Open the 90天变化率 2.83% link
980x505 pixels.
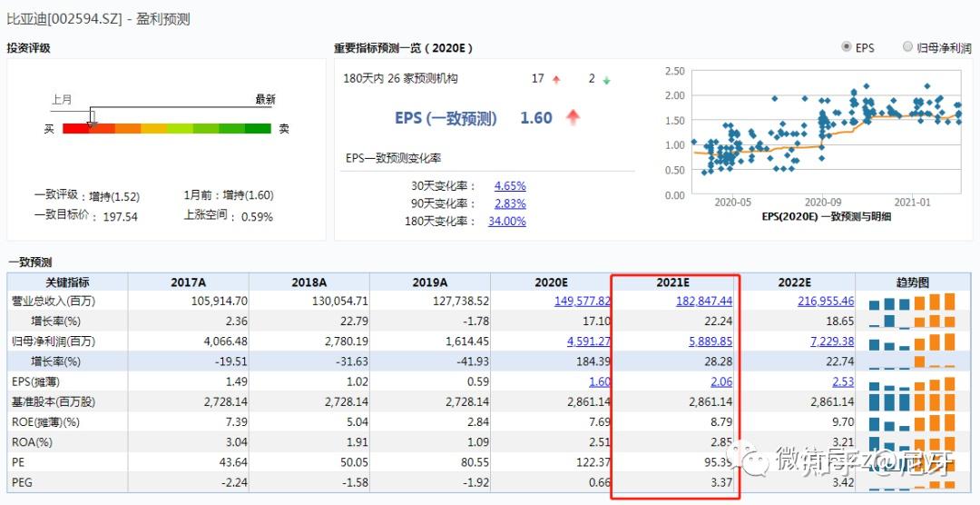click(x=510, y=203)
